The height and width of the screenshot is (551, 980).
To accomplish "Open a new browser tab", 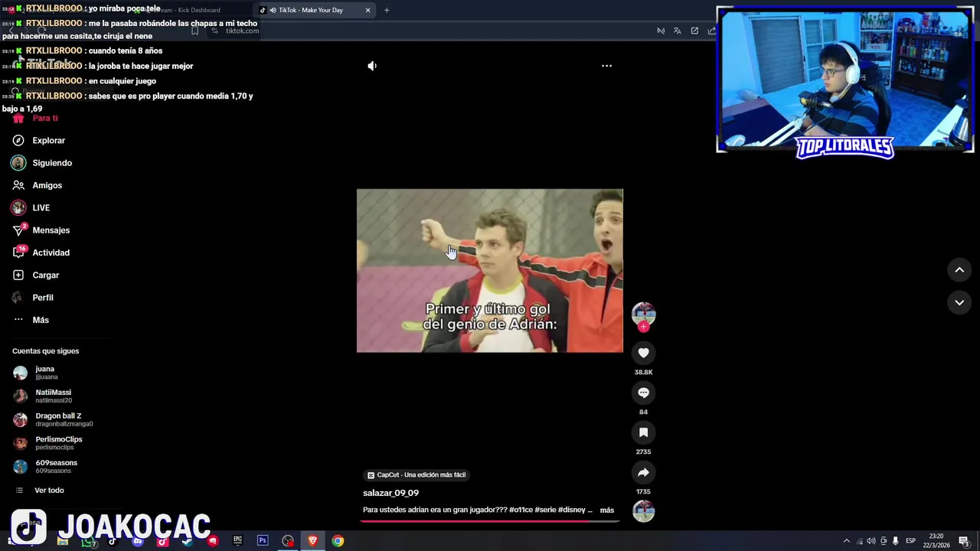I will (387, 10).
